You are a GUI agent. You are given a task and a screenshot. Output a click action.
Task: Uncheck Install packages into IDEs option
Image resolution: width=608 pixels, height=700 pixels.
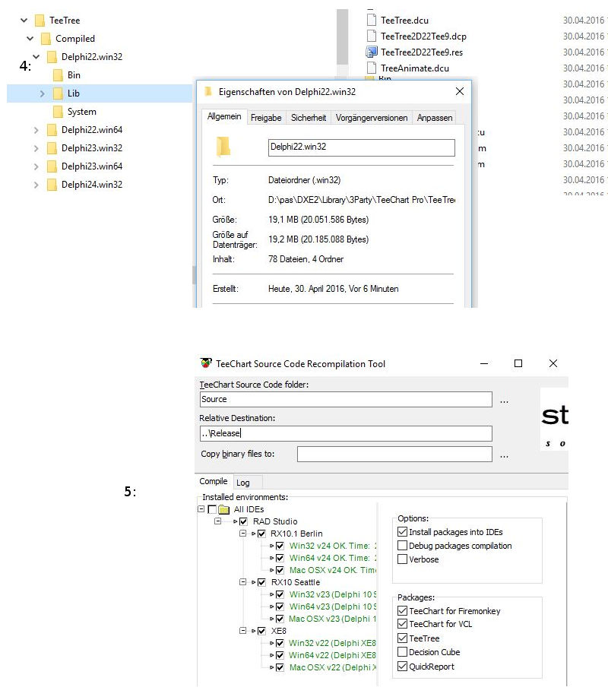(x=402, y=532)
